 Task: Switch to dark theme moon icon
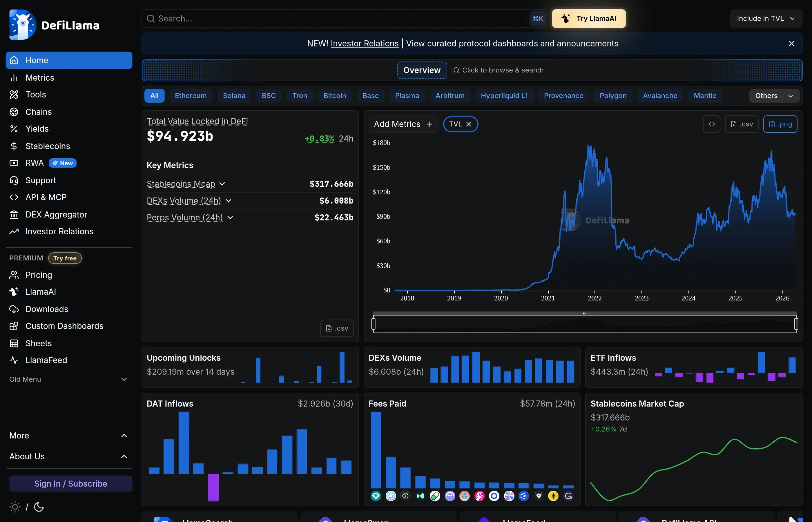(39, 507)
